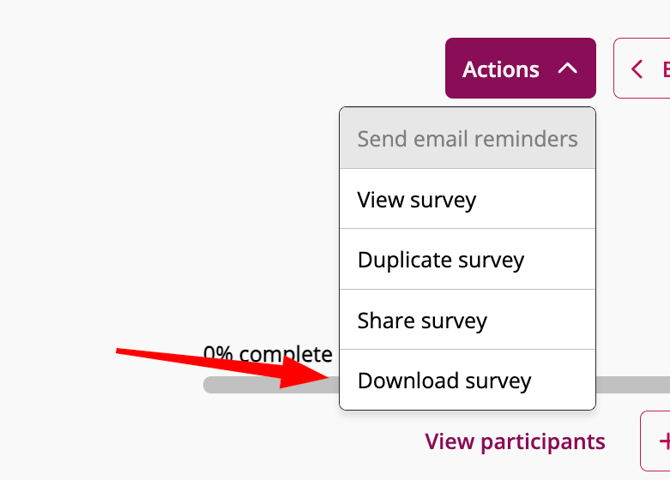Viewport: 670px width, 480px height.
Task: Open the View participants link
Action: (x=515, y=441)
